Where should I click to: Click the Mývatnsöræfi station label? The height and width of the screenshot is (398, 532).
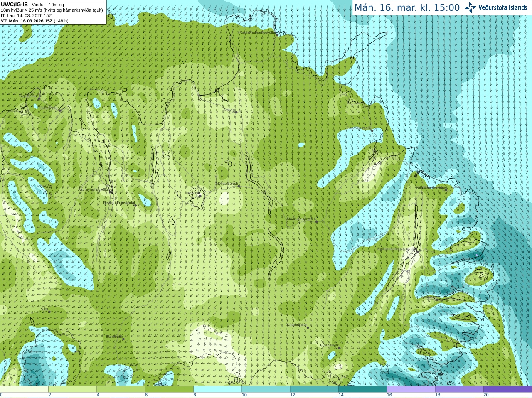[227, 184]
